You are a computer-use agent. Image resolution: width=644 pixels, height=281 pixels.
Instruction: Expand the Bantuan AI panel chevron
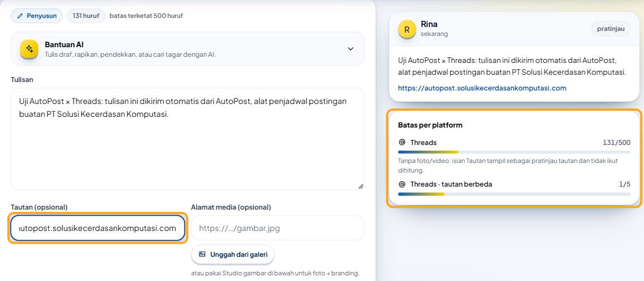point(350,49)
